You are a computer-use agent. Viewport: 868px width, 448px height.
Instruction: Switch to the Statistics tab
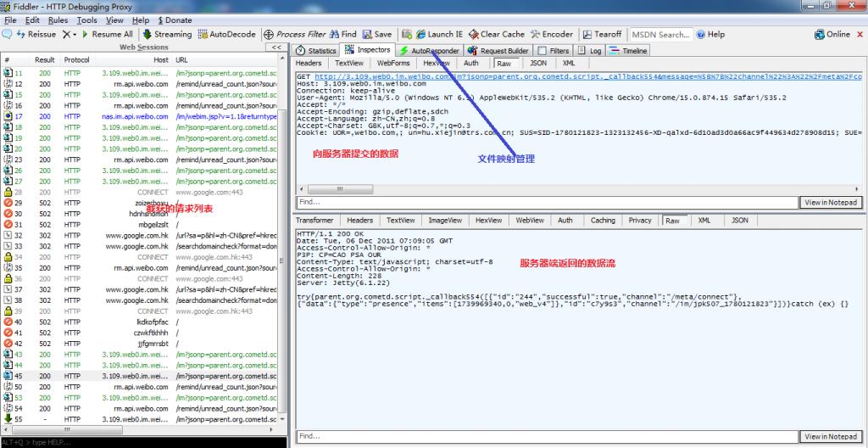point(316,50)
